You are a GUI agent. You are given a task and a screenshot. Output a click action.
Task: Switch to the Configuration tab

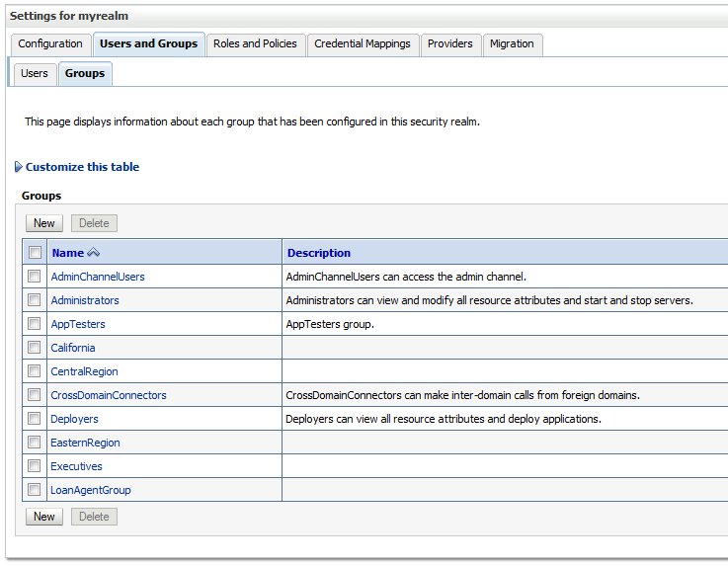(50, 43)
